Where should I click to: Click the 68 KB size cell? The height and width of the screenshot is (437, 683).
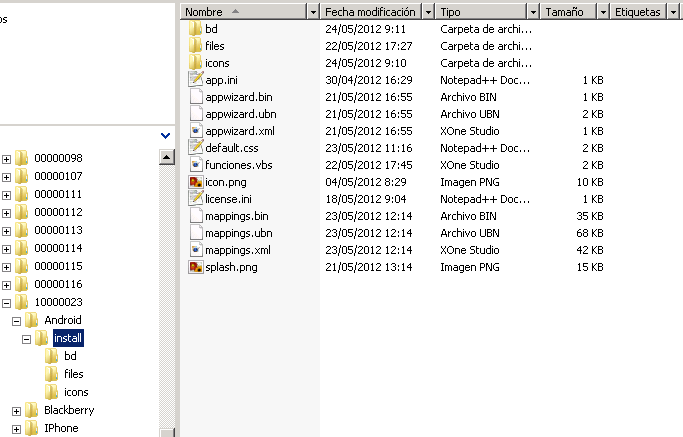[590, 233]
